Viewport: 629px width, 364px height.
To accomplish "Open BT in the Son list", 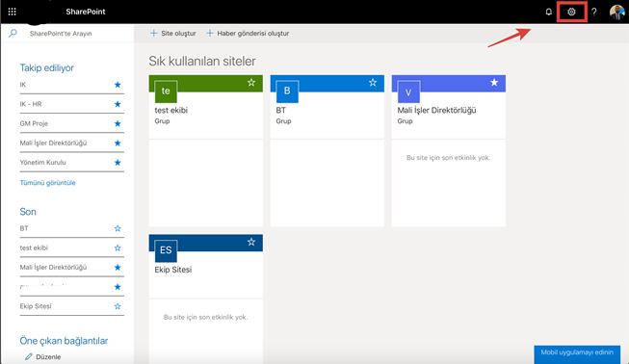I will (24, 228).
